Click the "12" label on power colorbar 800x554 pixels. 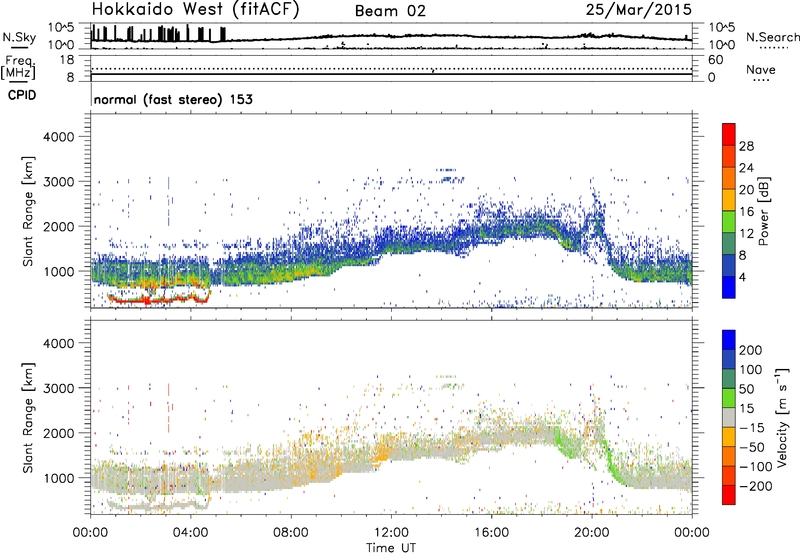(746, 234)
